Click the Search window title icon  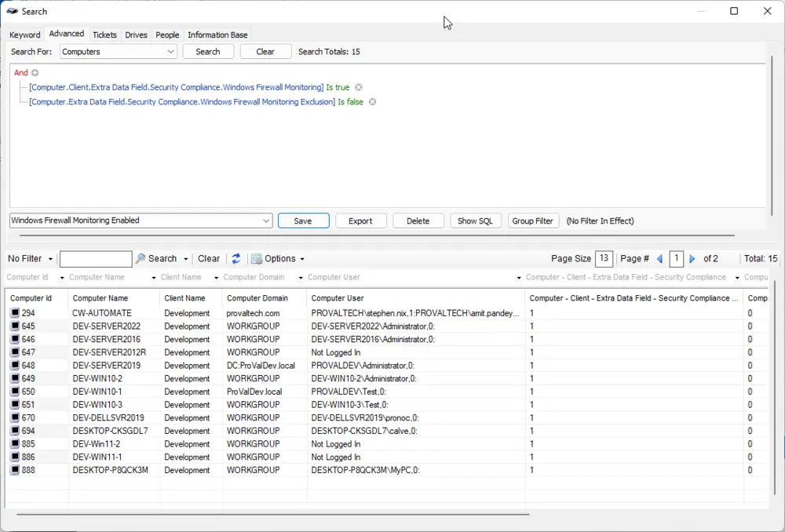click(x=12, y=11)
